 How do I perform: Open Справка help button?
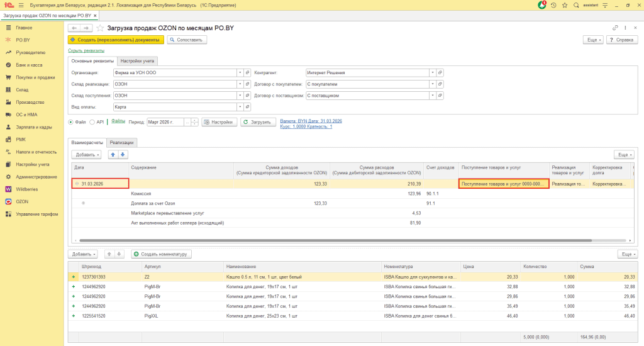tap(622, 40)
